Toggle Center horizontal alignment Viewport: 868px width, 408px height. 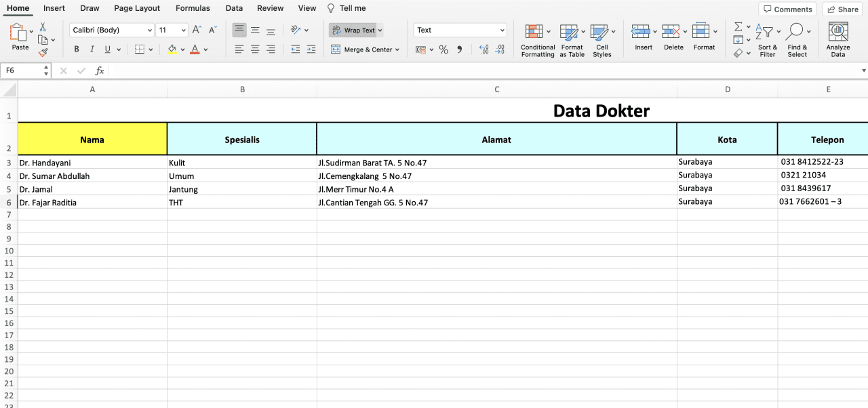click(x=255, y=49)
